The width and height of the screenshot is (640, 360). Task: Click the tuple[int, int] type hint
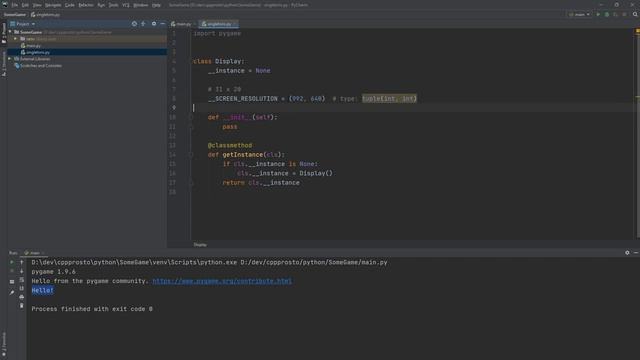[389, 98]
